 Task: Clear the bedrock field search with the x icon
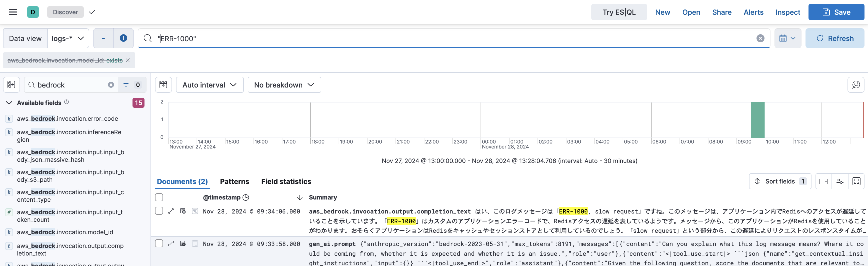(x=111, y=84)
